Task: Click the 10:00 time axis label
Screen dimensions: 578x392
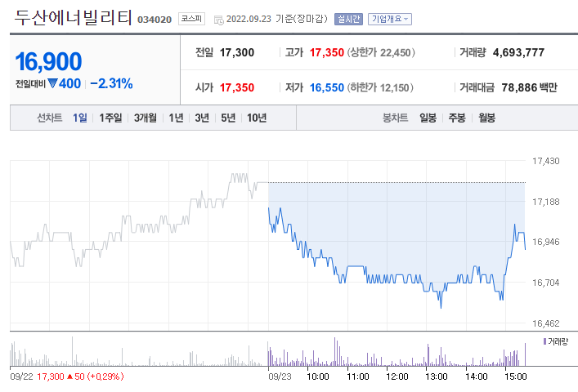Action: [x=318, y=376]
